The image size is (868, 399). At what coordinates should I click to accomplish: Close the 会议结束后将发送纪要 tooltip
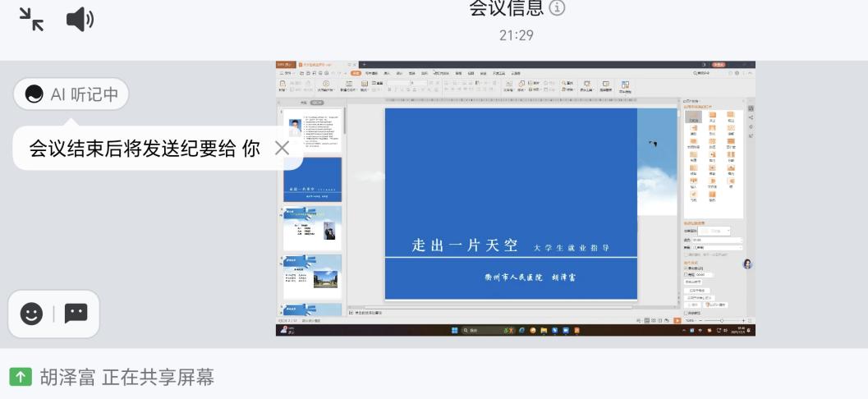click(282, 148)
